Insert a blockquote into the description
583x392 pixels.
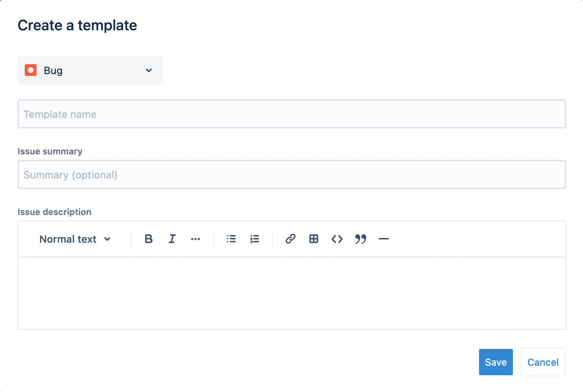360,239
